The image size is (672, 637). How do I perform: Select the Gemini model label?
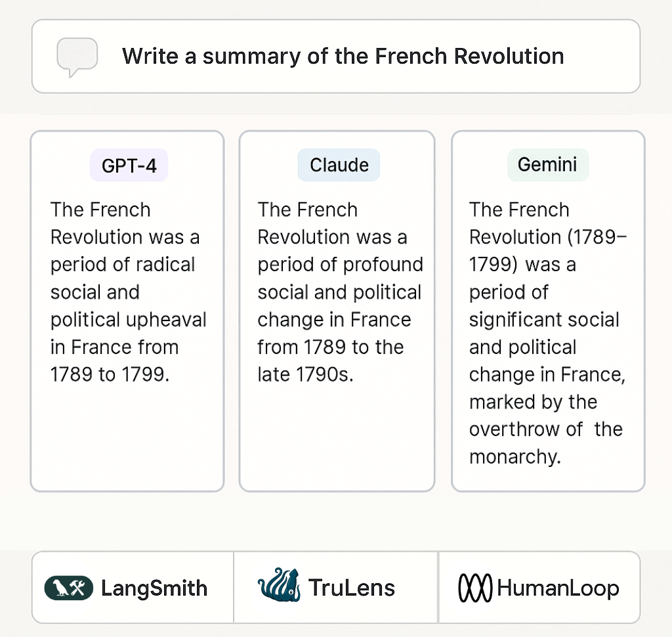click(x=548, y=165)
